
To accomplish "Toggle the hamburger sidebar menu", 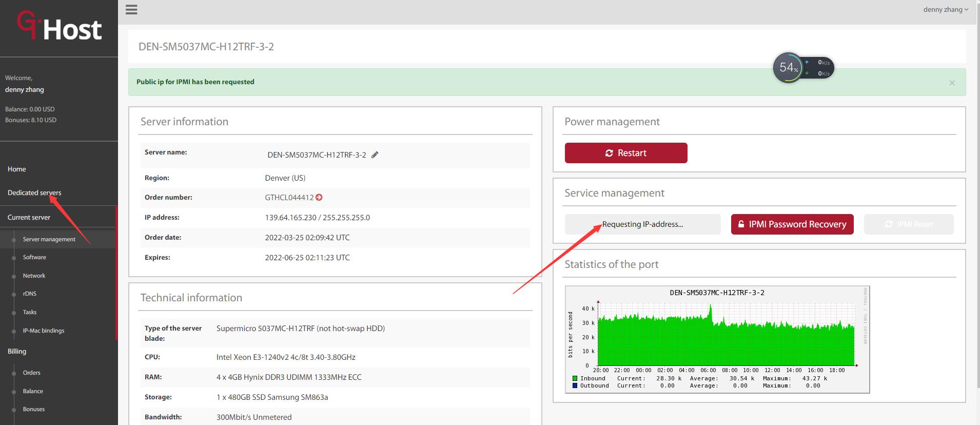I will pos(131,10).
